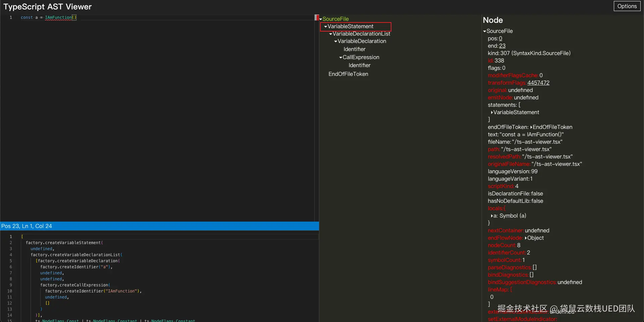Collapse the SourceFile tree root arrow
Screen dimensions: 644x322
pyautogui.click(x=321, y=19)
